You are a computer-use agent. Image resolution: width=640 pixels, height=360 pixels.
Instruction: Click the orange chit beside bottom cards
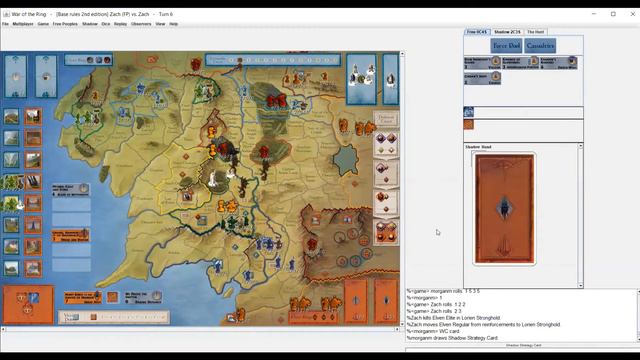tap(112, 297)
